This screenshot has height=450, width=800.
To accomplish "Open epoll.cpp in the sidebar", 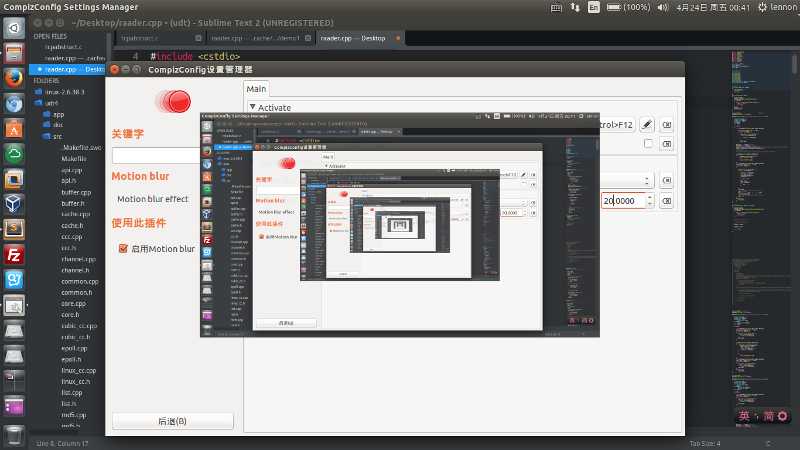I will click(x=74, y=348).
